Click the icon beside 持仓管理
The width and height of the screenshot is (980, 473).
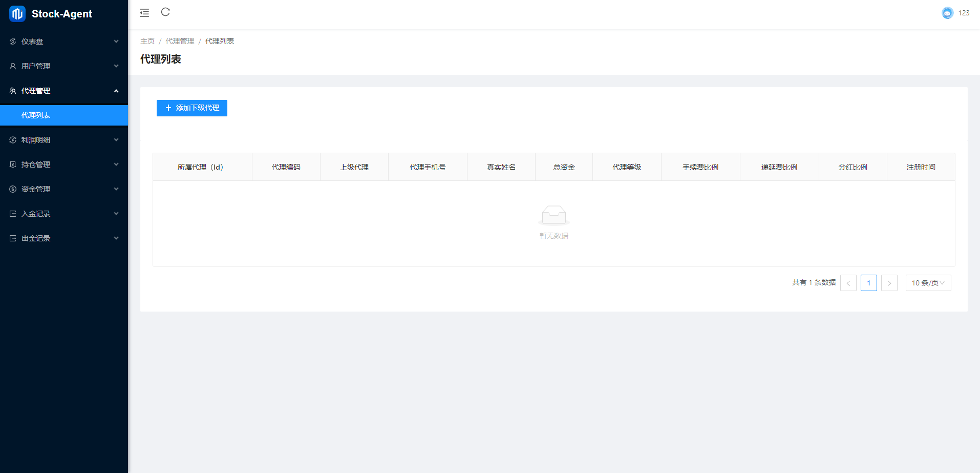(x=13, y=164)
